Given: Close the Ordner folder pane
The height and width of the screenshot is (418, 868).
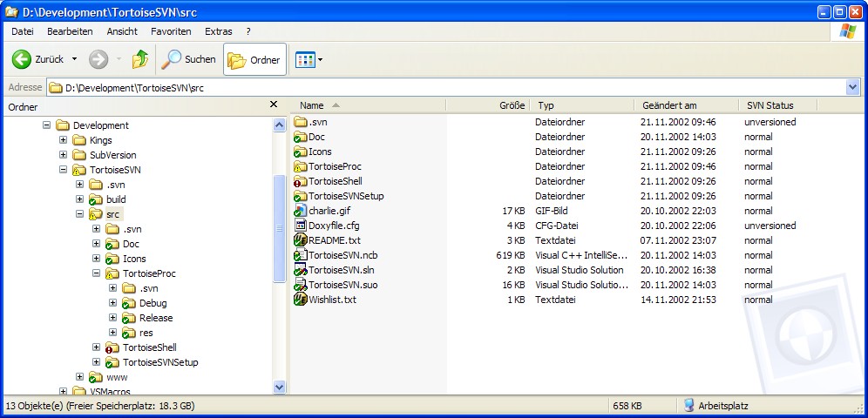Looking at the screenshot, I should [274, 104].
